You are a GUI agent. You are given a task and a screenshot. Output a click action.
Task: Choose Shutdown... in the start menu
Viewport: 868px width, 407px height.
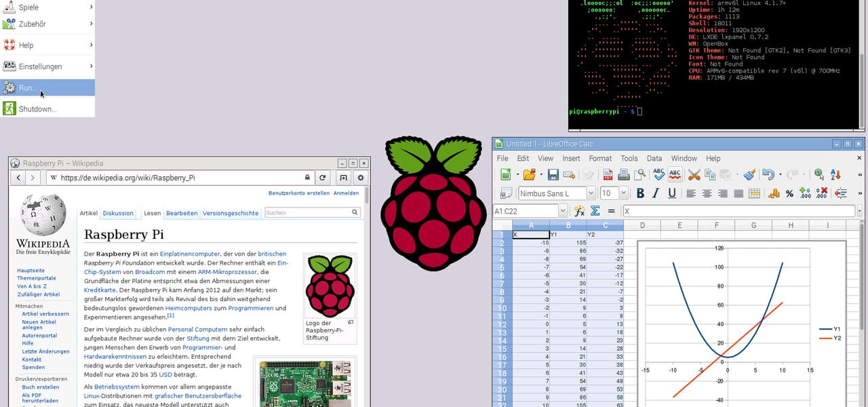click(x=47, y=109)
